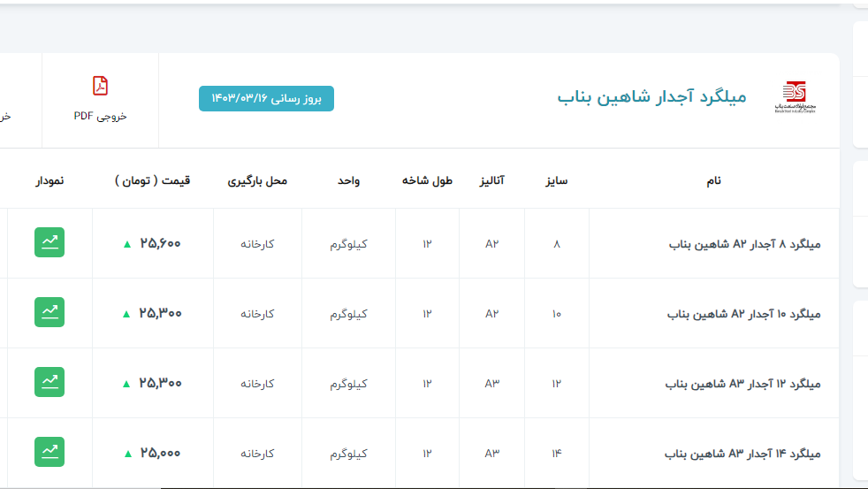Click the خروجی PDF label
Viewport: 868px width, 489px height.
pyautogui.click(x=100, y=116)
